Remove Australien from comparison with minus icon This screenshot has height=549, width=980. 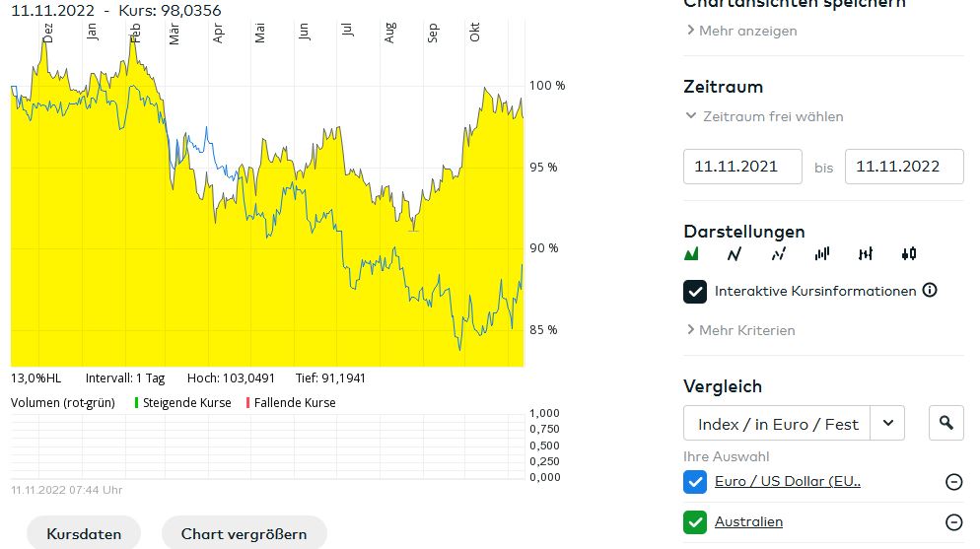[x=953, y=522]
